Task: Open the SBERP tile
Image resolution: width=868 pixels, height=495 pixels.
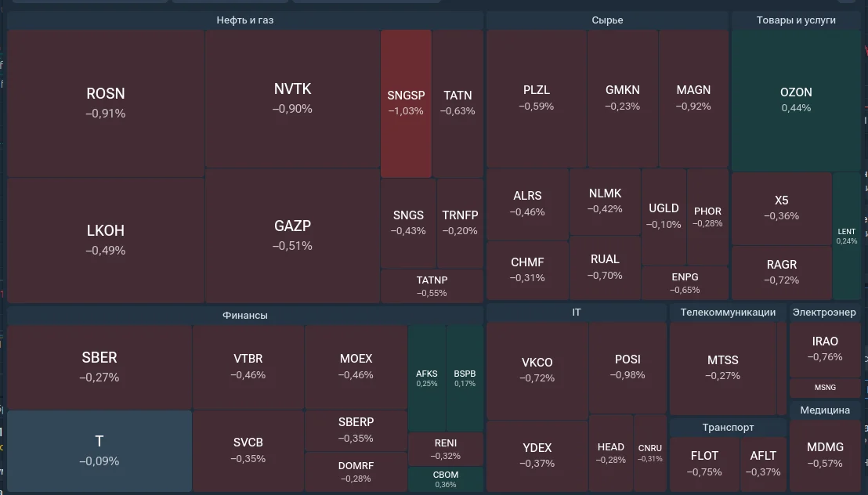Action: pyautogui.click(x=356, y=430)
